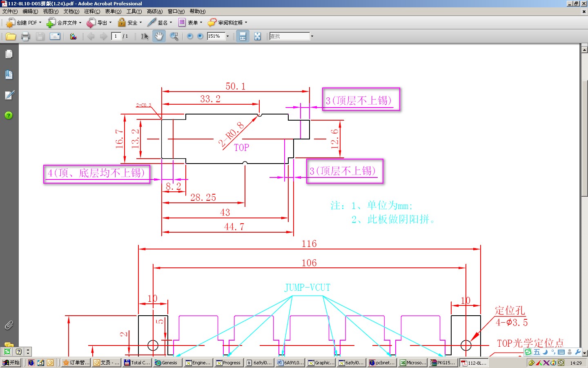The height and width of the screenshot is (368, 588).
Task: Click the 开始 Start button
Action: pyautogui.click(x=11, y=363)
